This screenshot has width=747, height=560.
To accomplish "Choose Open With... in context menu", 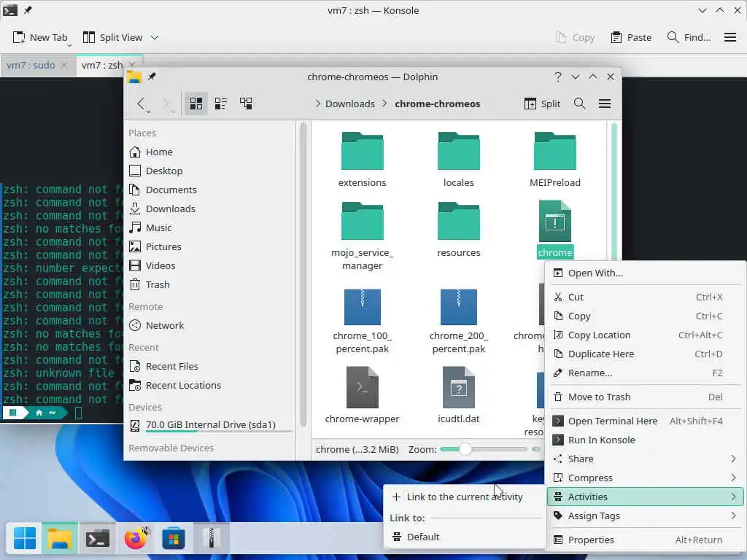I will 646,273.
